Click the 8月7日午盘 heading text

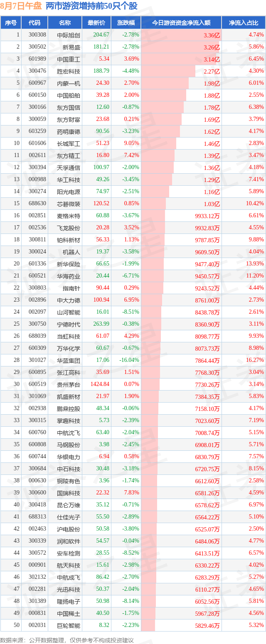(x=21, y=6)
